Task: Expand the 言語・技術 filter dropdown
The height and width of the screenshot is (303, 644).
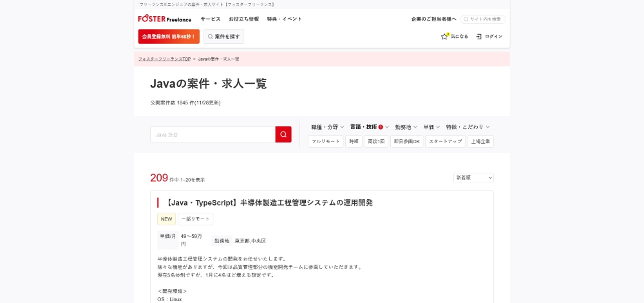Action: point(369,127)
